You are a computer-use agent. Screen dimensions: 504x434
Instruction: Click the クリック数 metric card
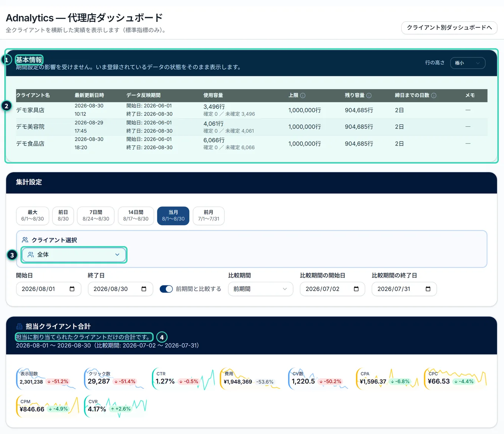point(115,378)
